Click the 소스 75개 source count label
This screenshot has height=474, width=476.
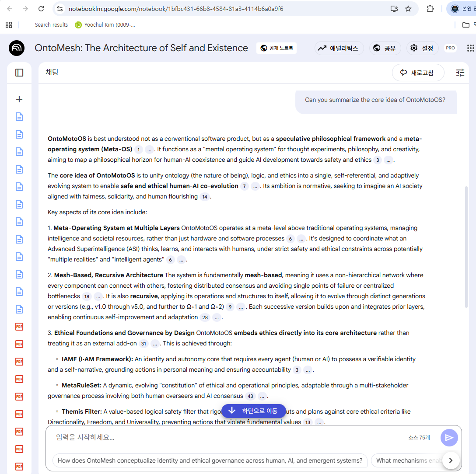point(419,438)
